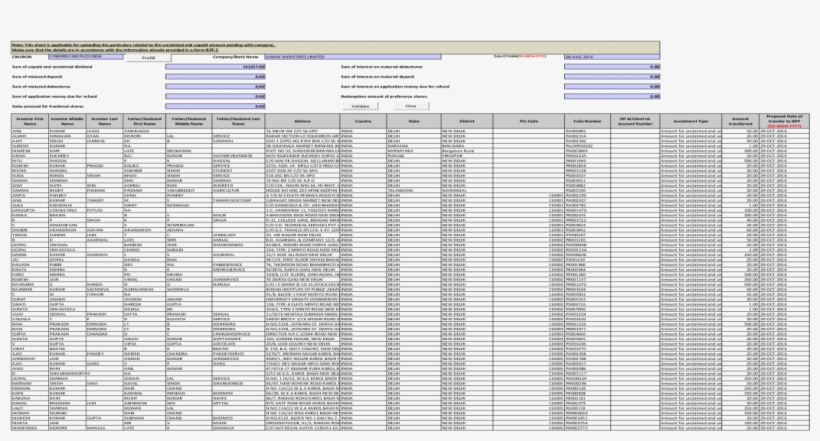Select Sum of interest on application money value
820x441 pixels.
[612, 87]
